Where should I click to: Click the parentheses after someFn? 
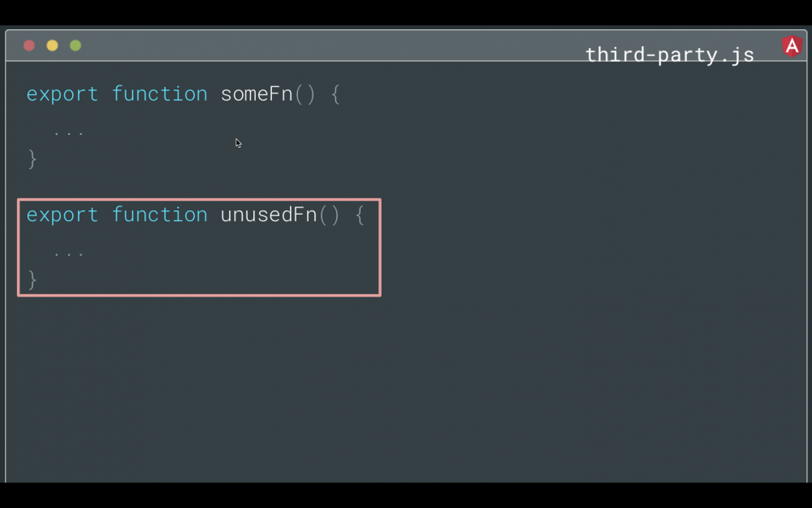click(x=304, y=94)
